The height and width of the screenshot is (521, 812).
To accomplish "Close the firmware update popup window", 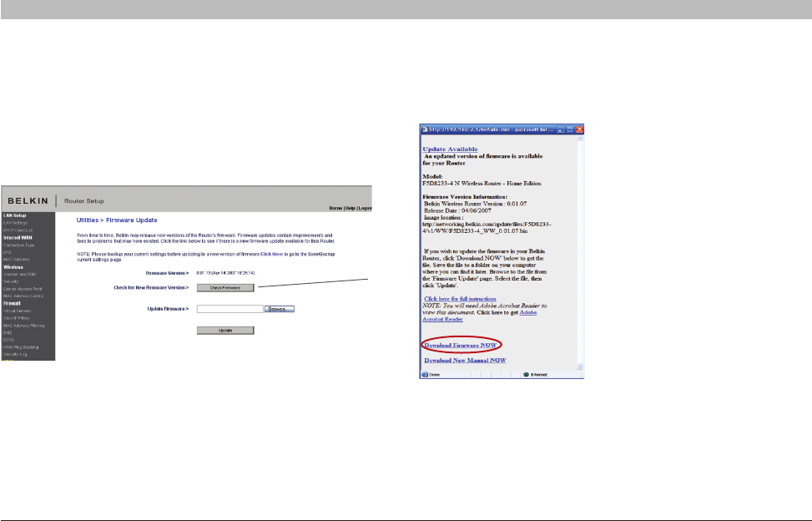I will 579,129.
